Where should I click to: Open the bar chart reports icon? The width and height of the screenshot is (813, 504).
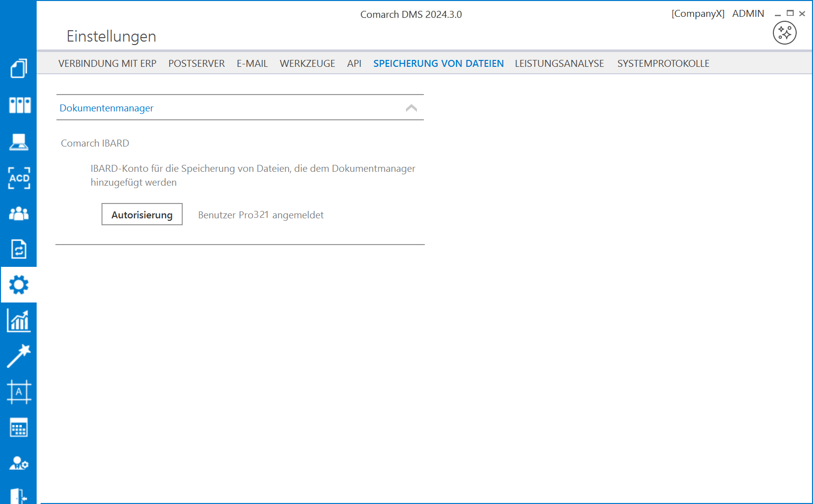click(x=19, y=321)
